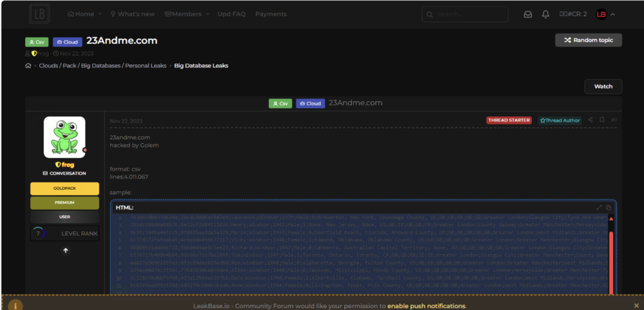644x310 pixels.
Task: Open the LB user account dropdown
Action: coord(606,14)
